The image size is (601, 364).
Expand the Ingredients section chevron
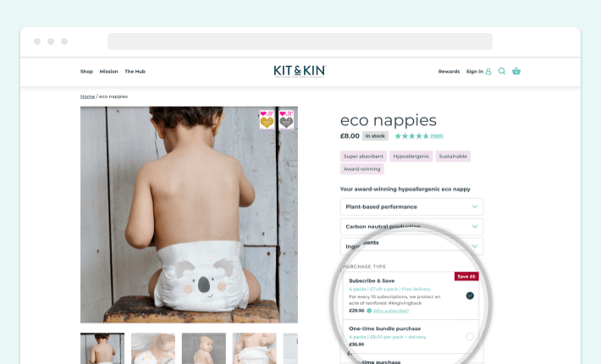coord(475,246)
